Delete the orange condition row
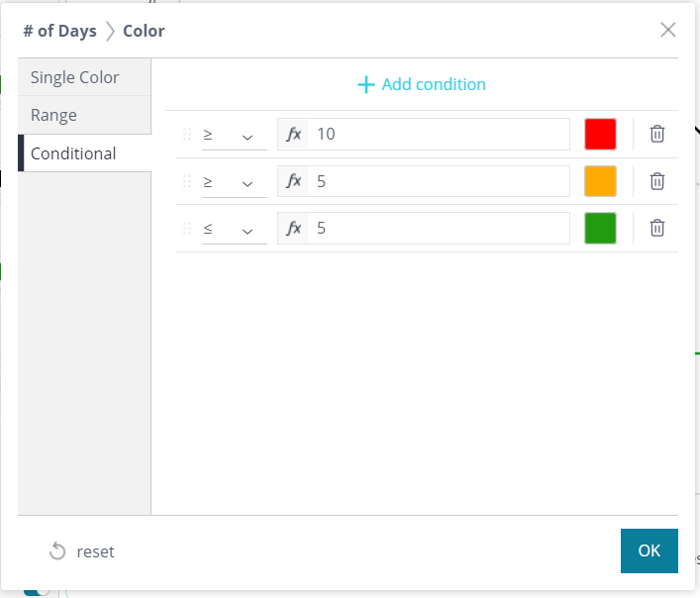Viewport: 700px width, 598px height. click(656, 181)
